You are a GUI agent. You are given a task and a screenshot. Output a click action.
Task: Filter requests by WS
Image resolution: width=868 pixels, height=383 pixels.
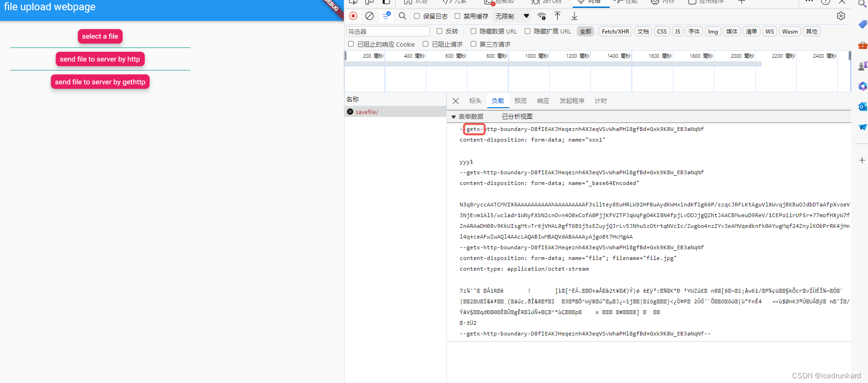click(769, 31)
